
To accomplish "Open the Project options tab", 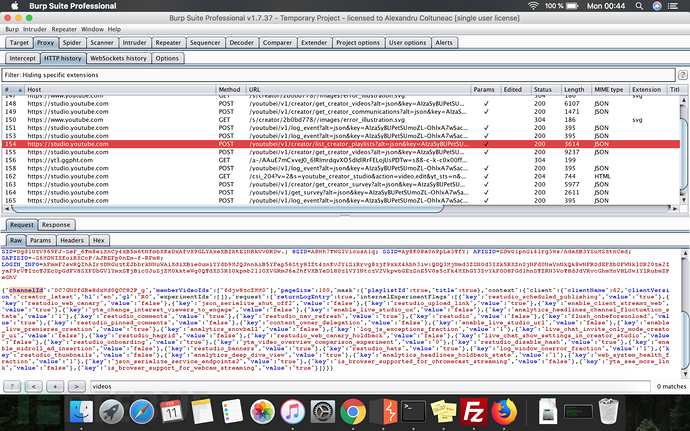I will pos(358,43).
